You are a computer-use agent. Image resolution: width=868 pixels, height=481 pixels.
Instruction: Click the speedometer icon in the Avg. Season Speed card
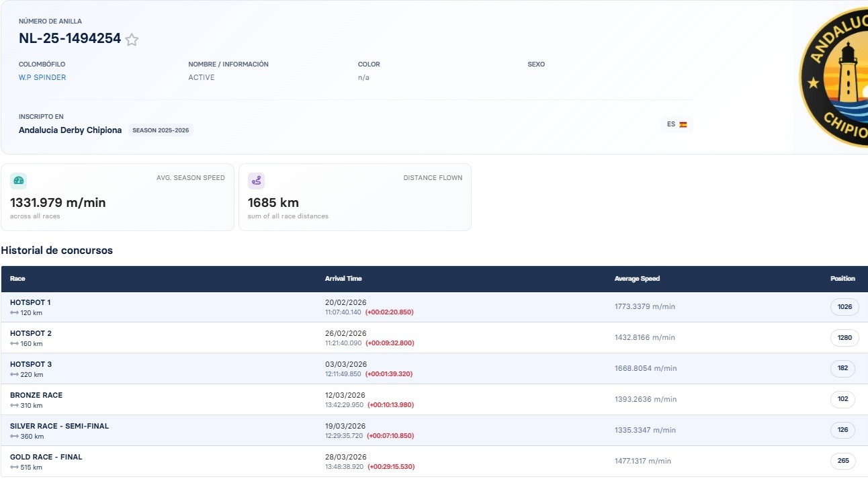(x=19, y=180)
